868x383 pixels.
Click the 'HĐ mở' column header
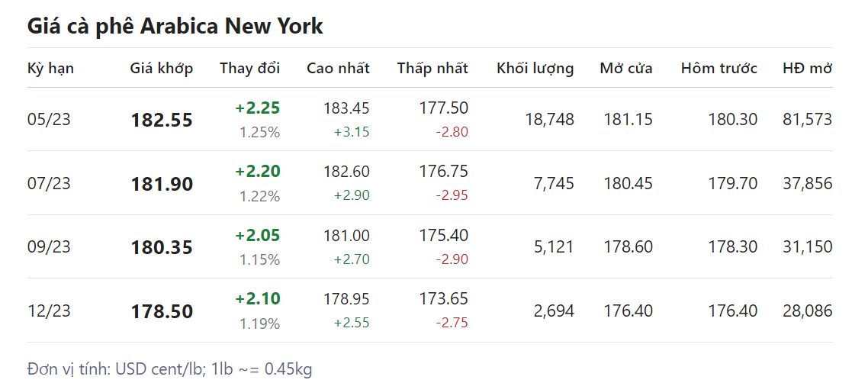[807, 68]
